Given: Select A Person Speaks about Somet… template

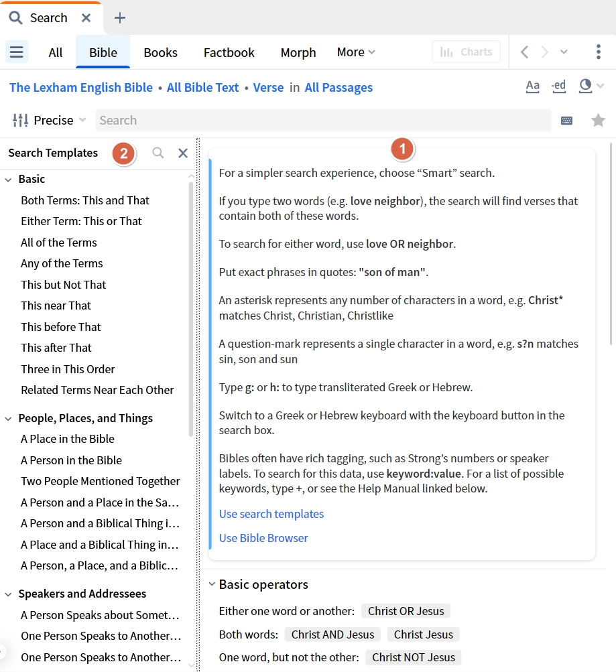Looking at the screenshot, I should pos(100,615).
